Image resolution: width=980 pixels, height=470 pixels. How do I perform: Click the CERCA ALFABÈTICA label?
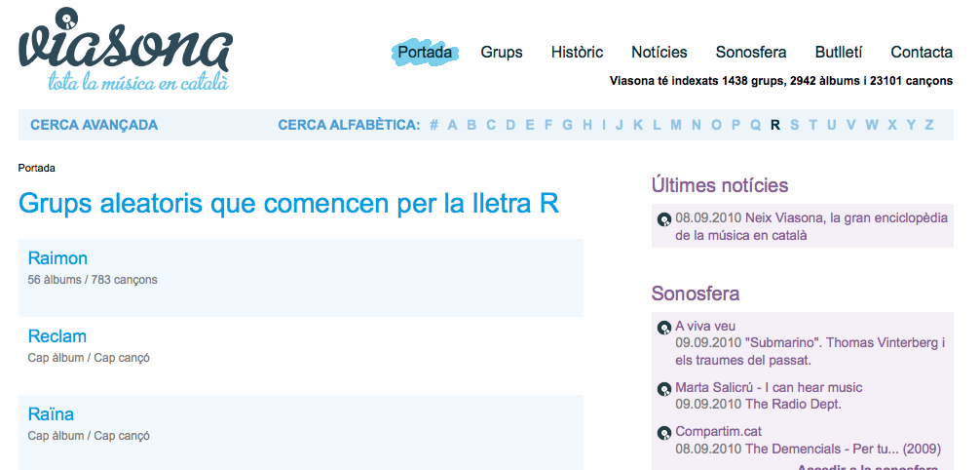coord(350,125)
